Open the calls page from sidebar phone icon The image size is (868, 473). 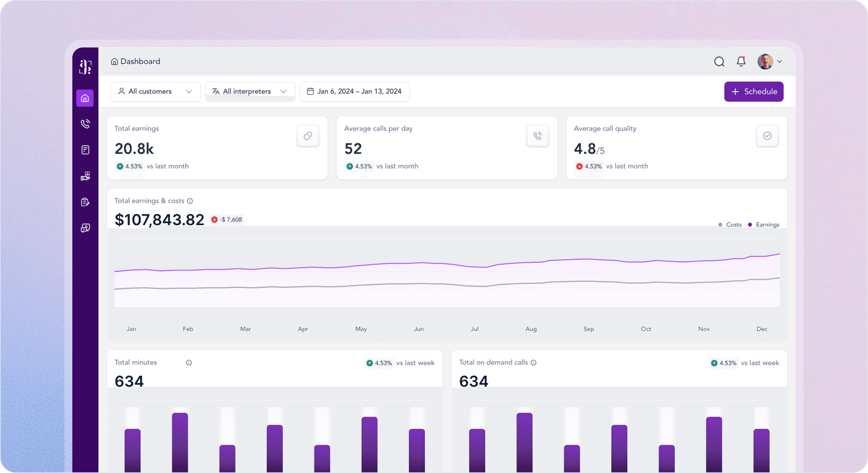(x=85, y=124)
